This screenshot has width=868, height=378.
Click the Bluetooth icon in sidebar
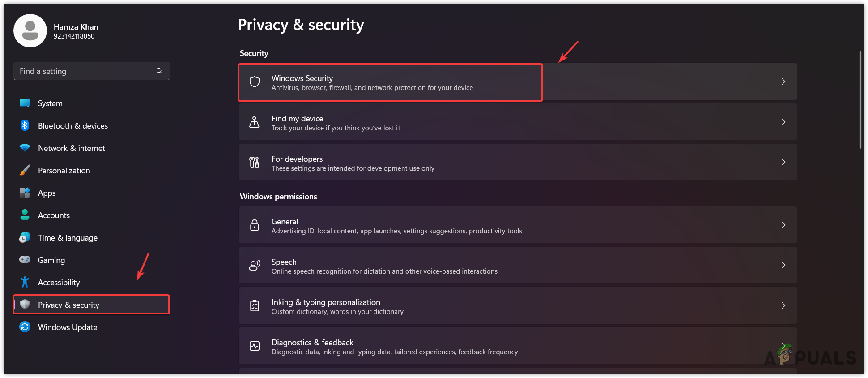pos(25,125)
